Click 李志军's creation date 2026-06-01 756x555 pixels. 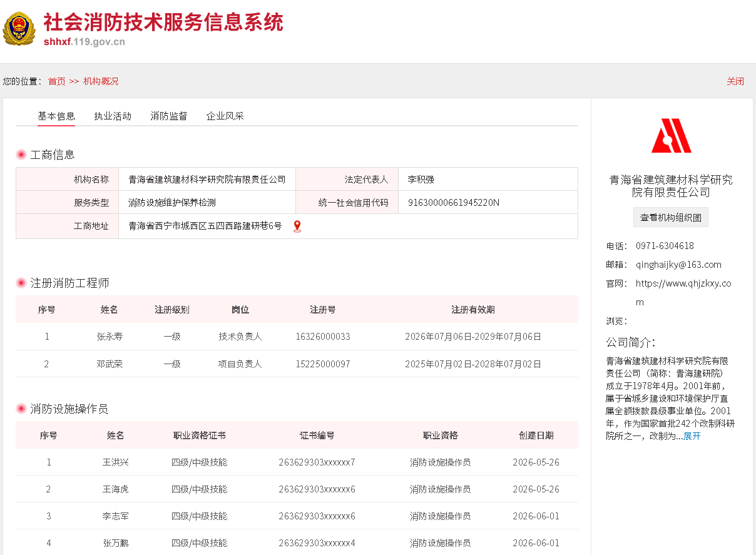[536, 516]
